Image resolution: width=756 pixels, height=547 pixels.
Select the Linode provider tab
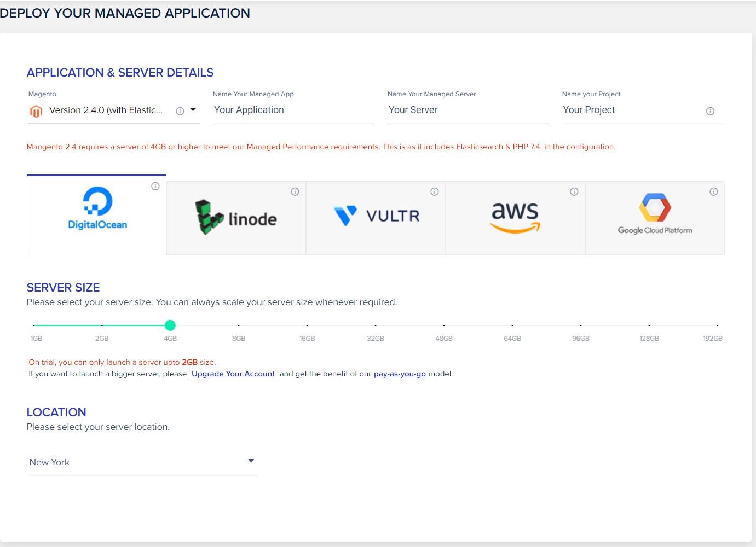(236, 218)
